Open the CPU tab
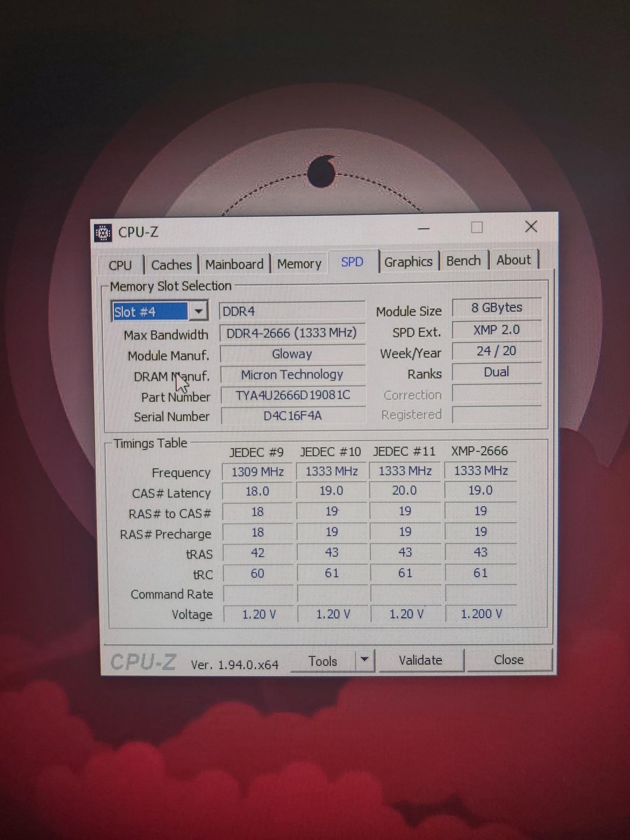Image resolution: width=630 pixels, height=840 pixels. (121, 265)
